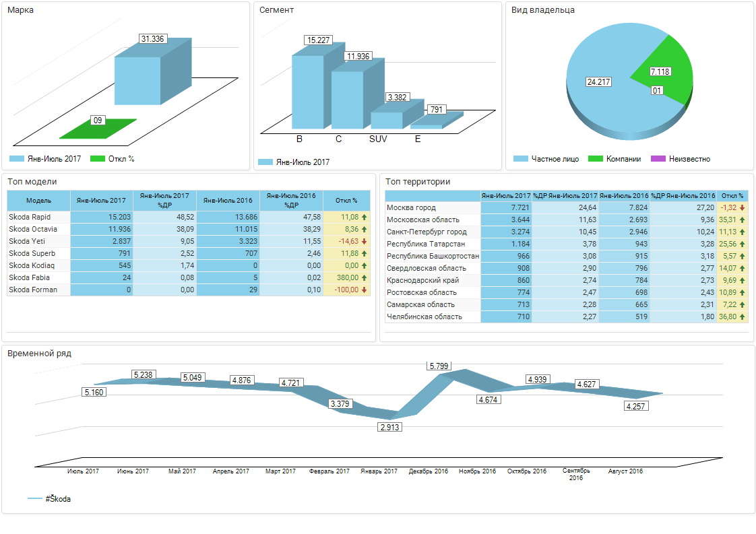
Task: Click the Откл % header in Топ модели table
Action: tap(346, 201)
